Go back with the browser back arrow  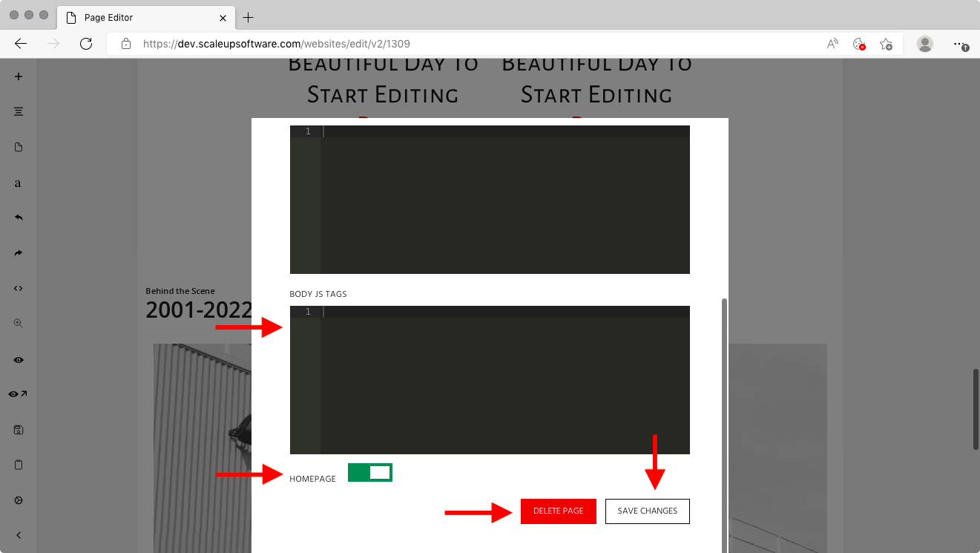(21, 44)
